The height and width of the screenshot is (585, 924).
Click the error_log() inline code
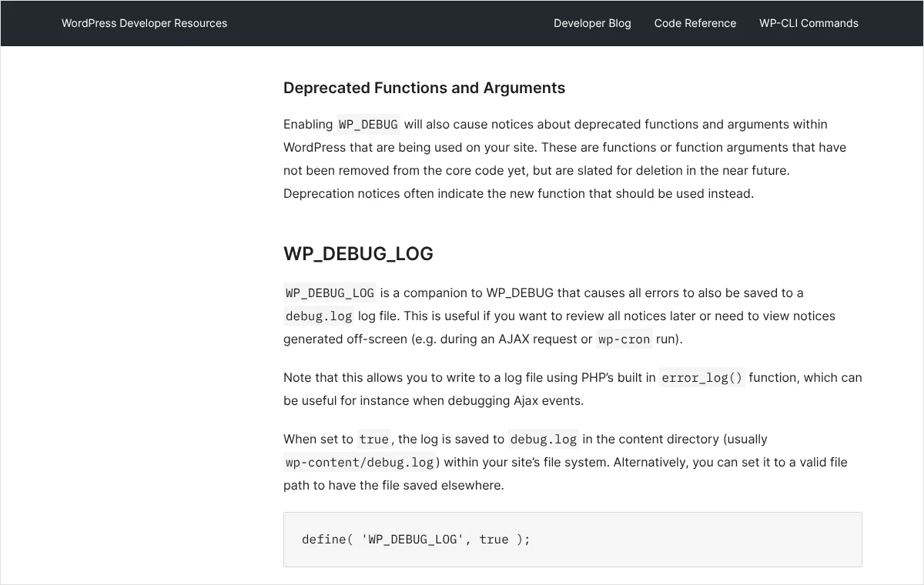702,377
